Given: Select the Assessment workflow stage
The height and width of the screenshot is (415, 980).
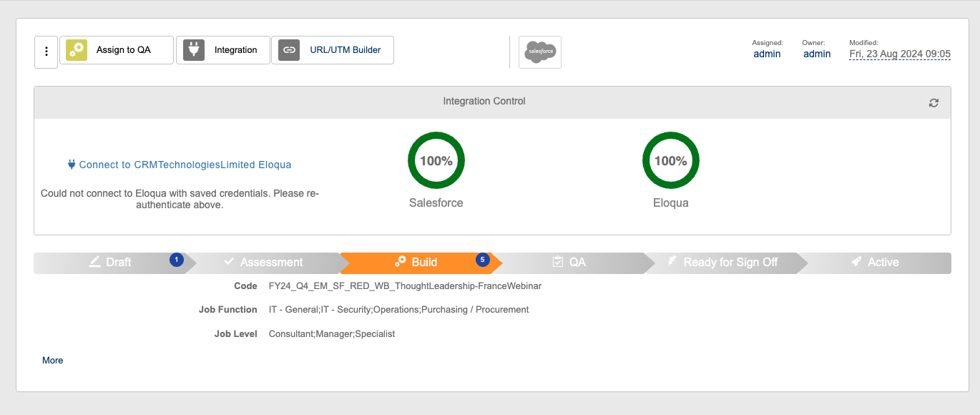Looking at the screenshot, I should pyautogui.click(x=263, y=263).
